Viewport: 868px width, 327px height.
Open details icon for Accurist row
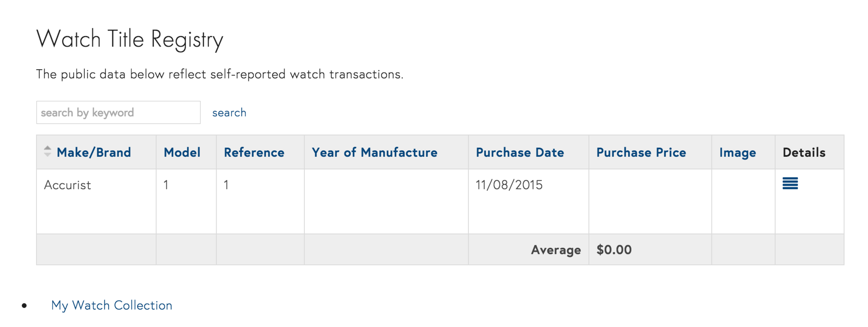(790, 183)
